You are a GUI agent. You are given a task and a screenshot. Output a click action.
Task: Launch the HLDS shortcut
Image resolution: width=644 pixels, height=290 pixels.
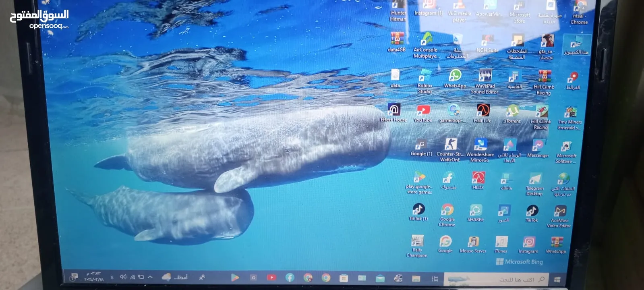click(478, 180)
